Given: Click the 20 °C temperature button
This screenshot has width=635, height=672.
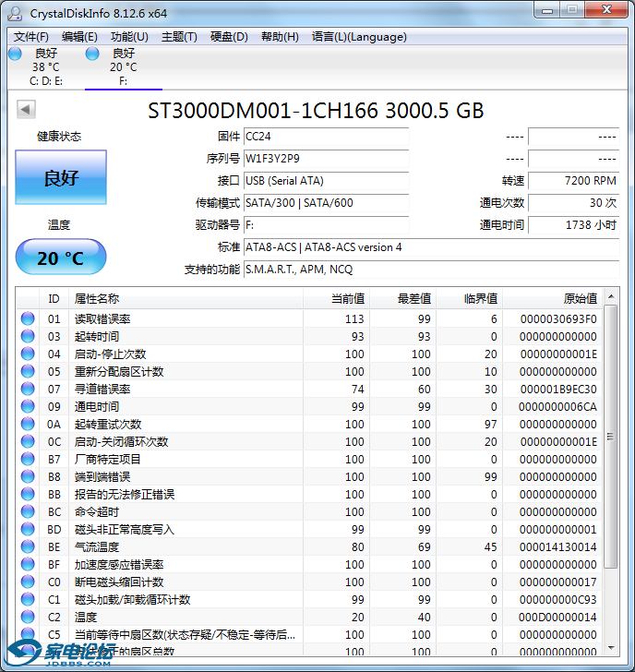Looking at the screenshot, I should click(61, 258).
